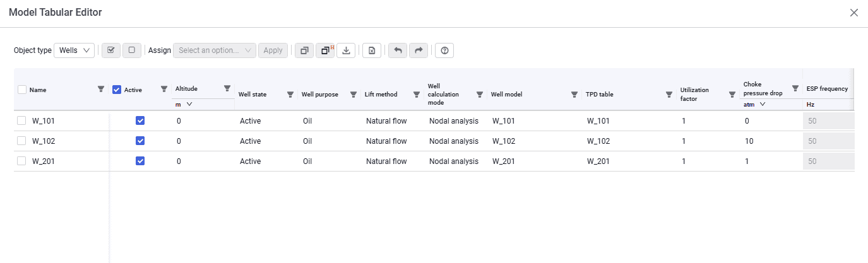Uncheck Active for well W_102
Image resolution: width=868 pixels, height=263 pixels.
[140, 141]
